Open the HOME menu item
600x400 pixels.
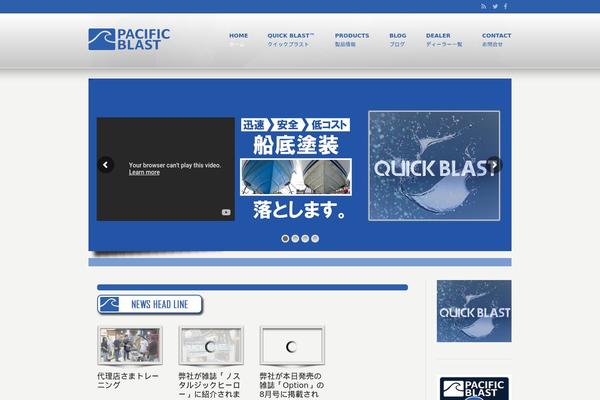click(238, 39)
